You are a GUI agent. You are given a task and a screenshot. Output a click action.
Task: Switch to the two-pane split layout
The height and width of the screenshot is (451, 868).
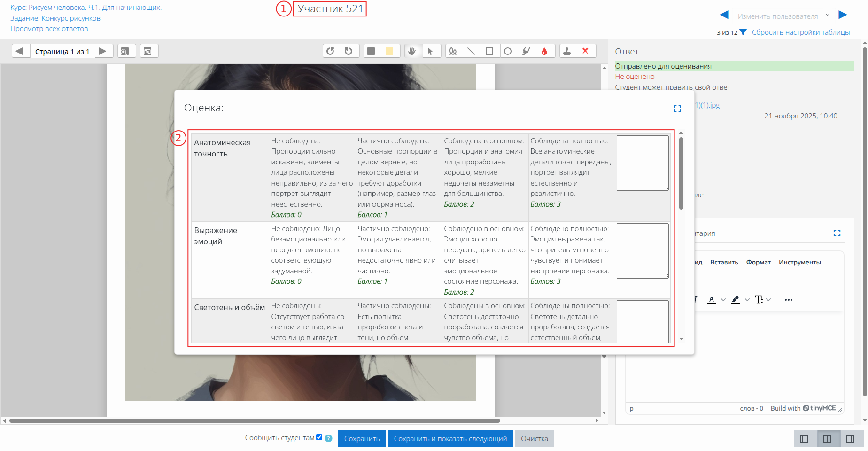point(827,439)
